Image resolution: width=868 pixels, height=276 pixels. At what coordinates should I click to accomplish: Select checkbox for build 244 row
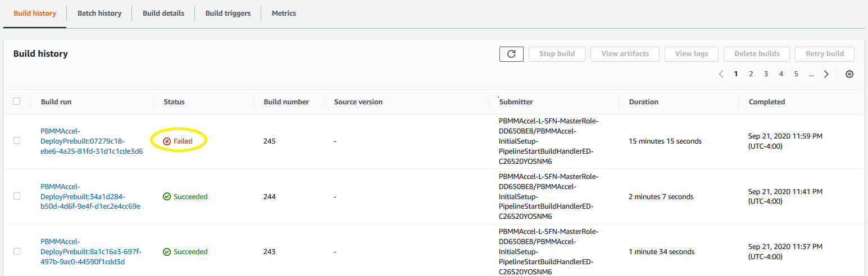tap(17, 196)
